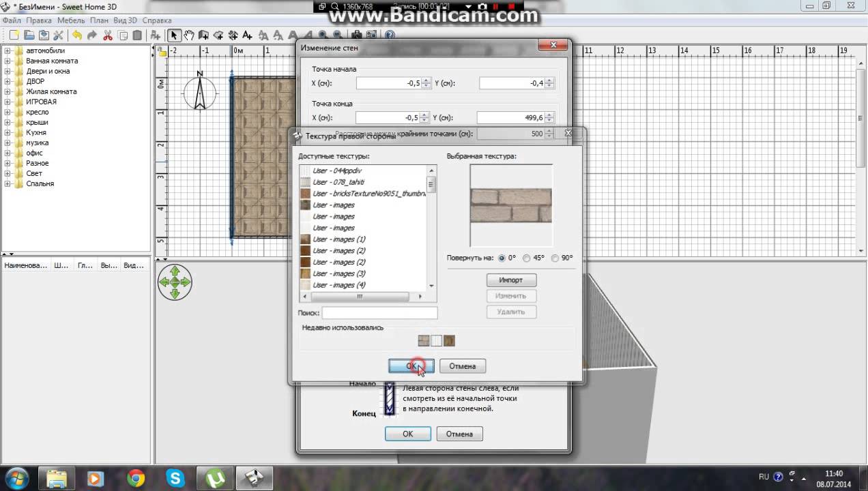868x491 pixels.
Task: Open the Вид 3D menu
Action: 125,20
